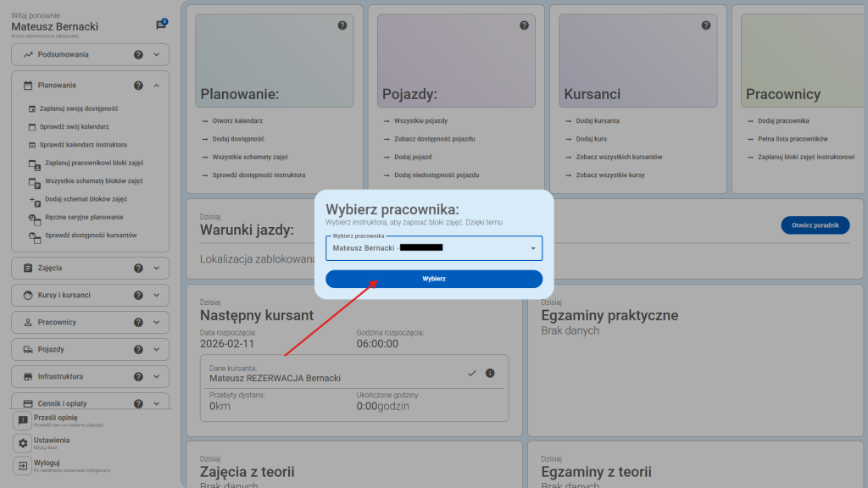This screenshot has width=868, height=488.
Task: Click the Podsumowania chart icon
Action: tap(30, 54)
